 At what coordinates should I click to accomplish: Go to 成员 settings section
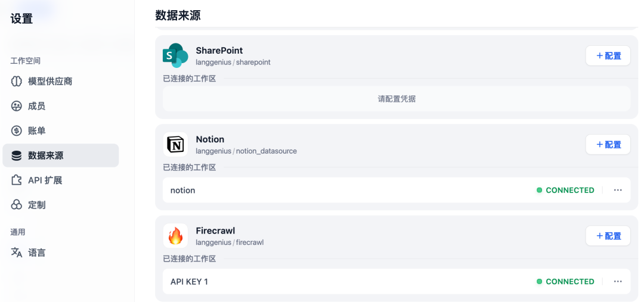pyautogui.click(x=36, y=106)
